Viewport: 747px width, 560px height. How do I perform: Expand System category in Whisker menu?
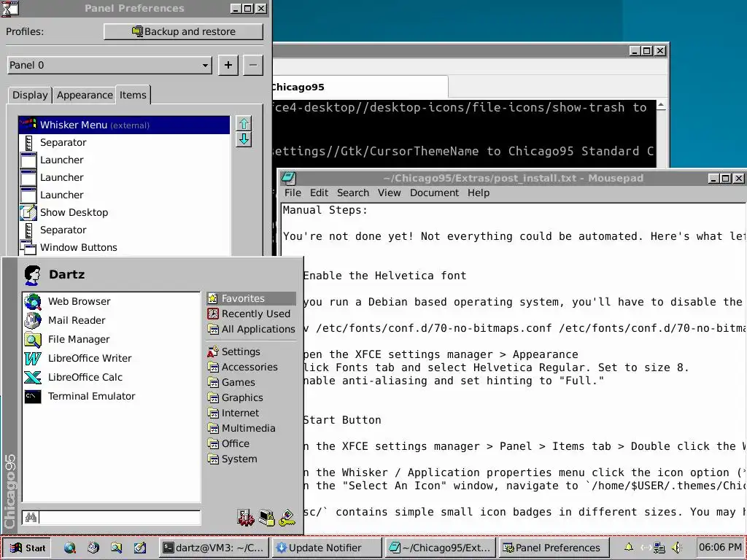(251, 459)
